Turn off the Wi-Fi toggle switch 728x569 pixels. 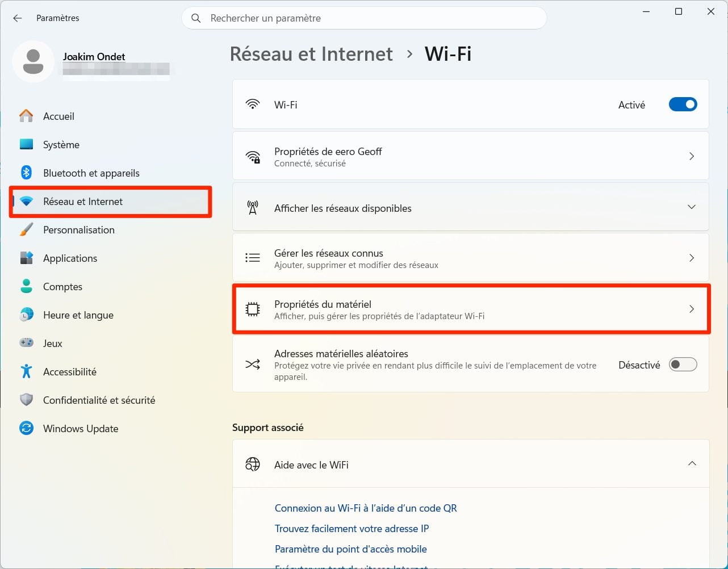click(x=683, y=104)
